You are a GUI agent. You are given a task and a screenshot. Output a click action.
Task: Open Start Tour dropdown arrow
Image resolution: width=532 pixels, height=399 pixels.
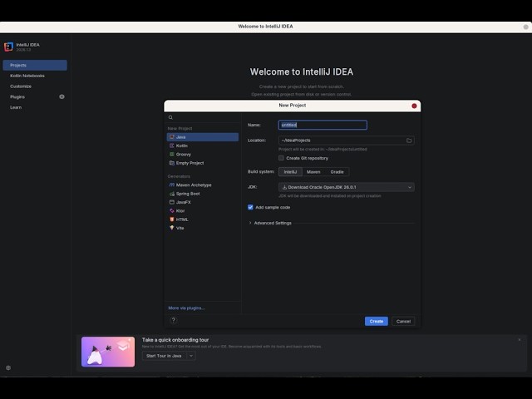pyautogui.click(x=191, y=356)
